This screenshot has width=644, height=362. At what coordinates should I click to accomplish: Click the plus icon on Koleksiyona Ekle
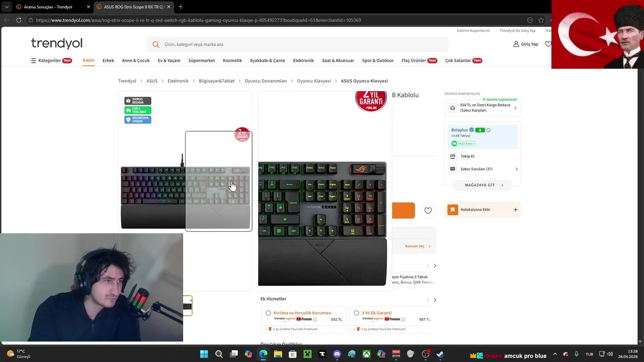(515, 210)
